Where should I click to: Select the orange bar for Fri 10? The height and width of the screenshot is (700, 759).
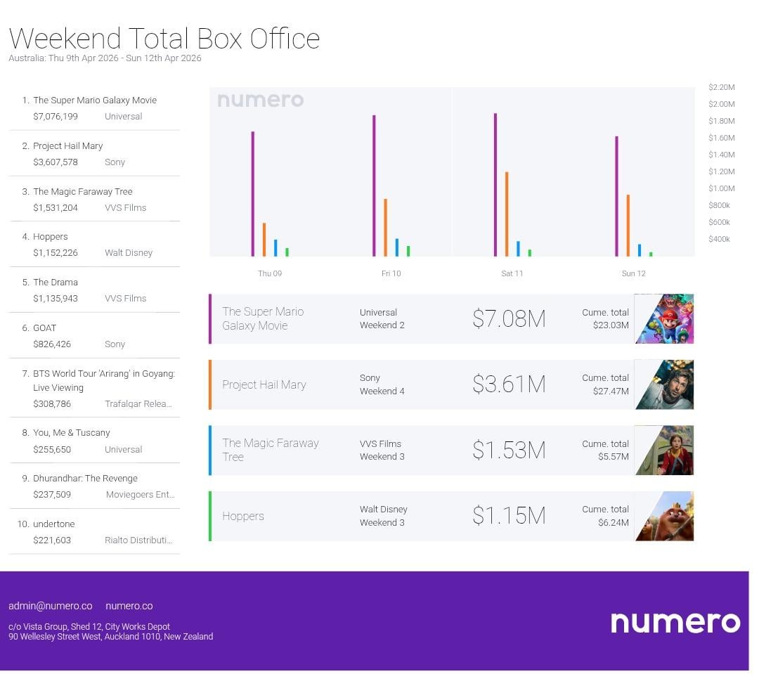tap(385, 228)
